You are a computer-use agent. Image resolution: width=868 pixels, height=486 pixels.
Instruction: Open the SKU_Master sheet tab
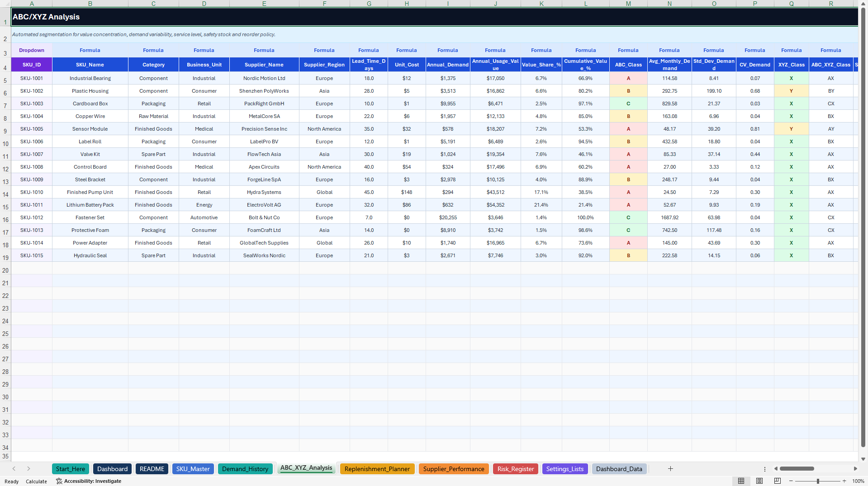(x=193, y=469)
